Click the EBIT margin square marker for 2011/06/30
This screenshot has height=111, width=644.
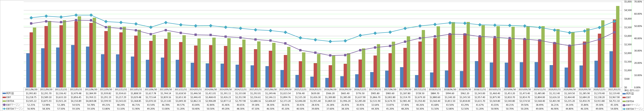point(31,24)
